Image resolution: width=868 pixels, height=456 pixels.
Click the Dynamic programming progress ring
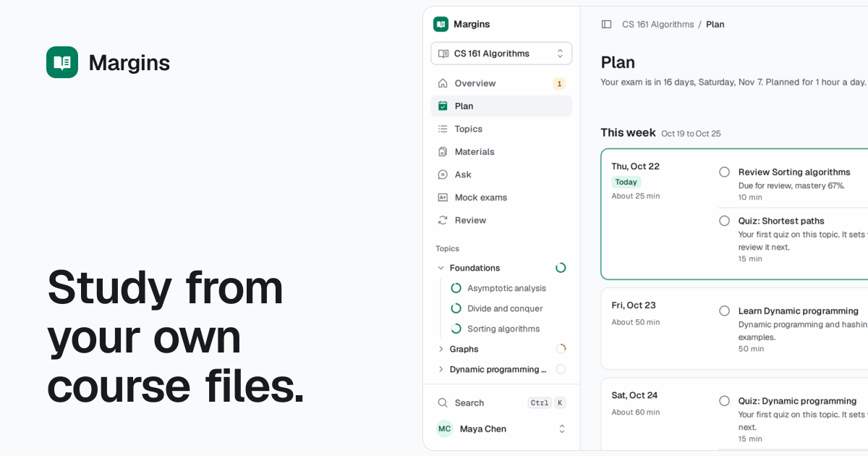561,369
